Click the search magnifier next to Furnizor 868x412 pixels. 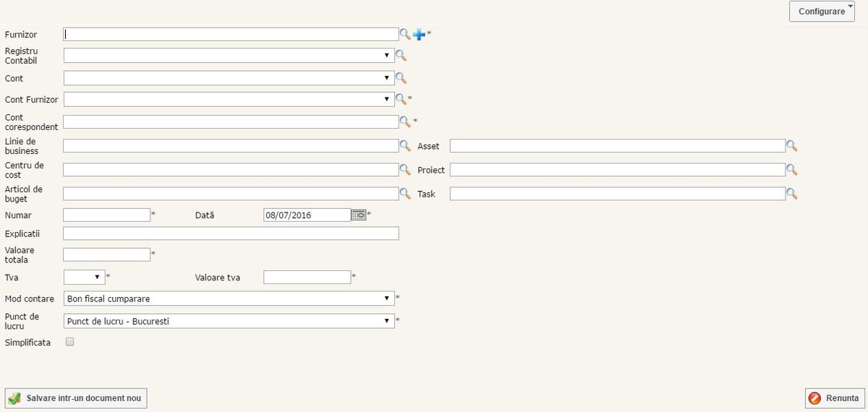coord(405,34)
